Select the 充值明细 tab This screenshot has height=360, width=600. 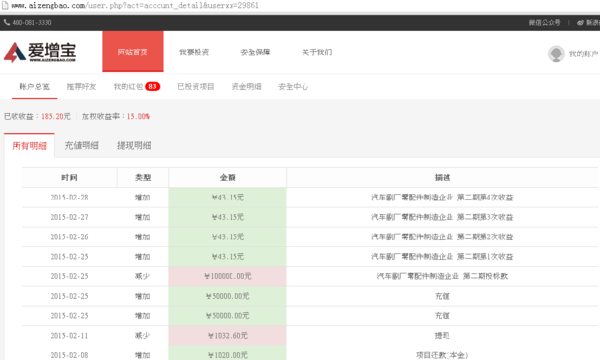point(82,145)
